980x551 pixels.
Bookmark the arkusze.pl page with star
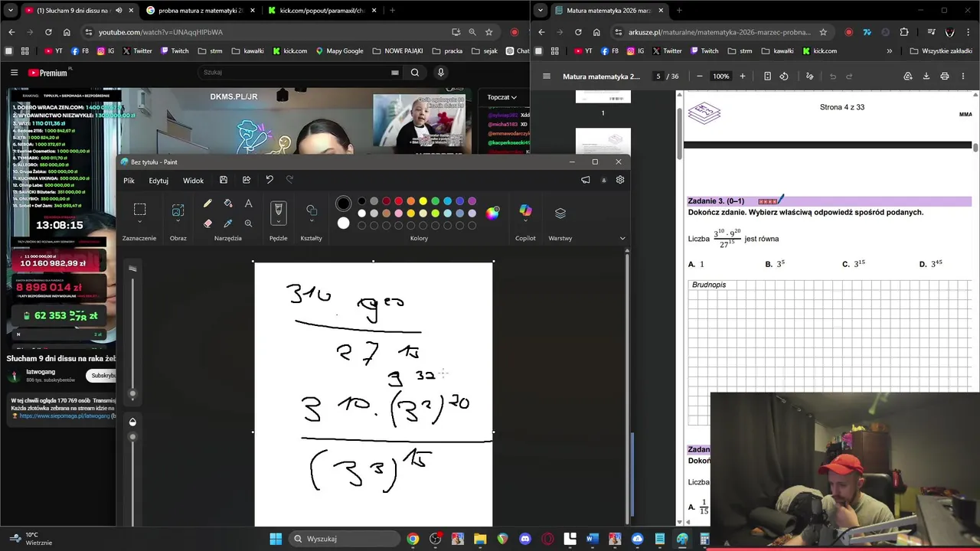click(x=823, y=32)
